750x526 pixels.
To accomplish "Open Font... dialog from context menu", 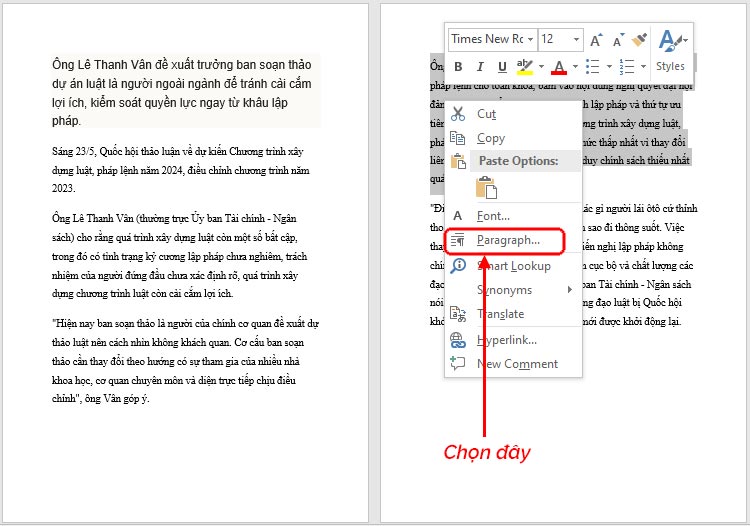I will [513, 216].
